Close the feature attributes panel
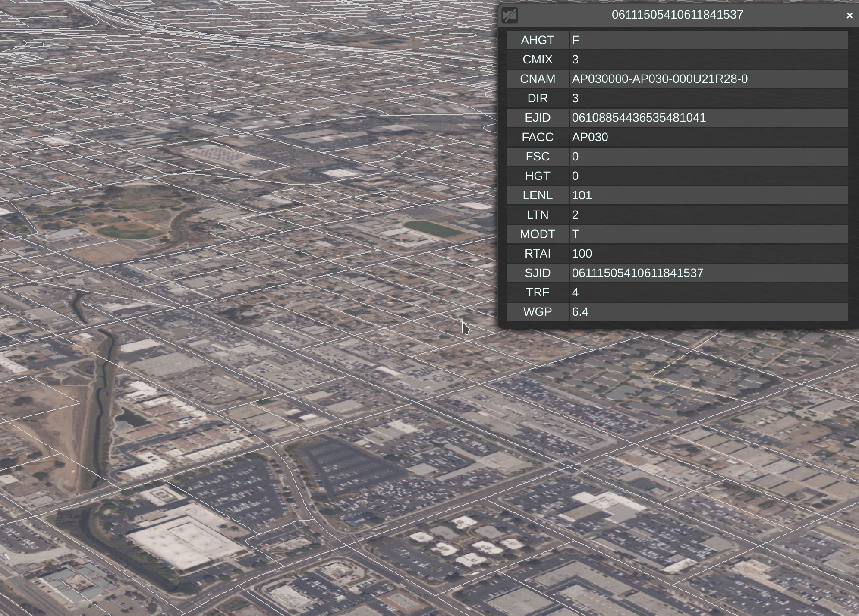Image resolution: width=859 pixels, height=616 pixels. coord(849,16)
